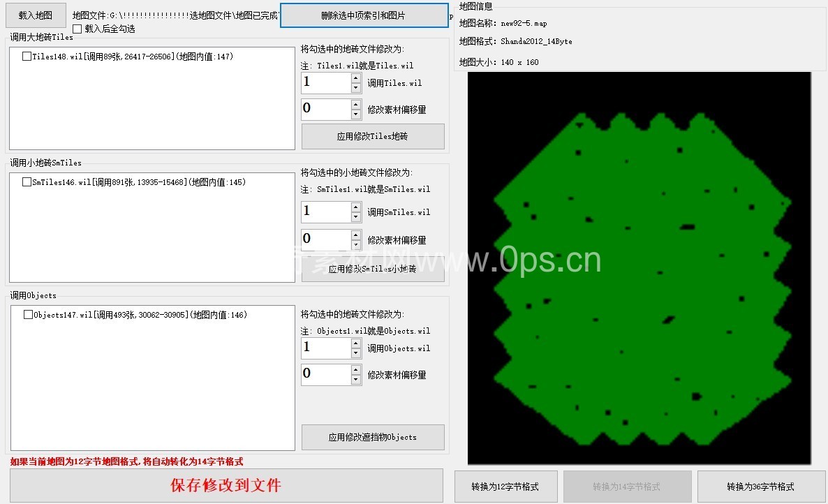Click 应用修改SmTiles小地砖 button
Viewport: 828px width, 504px height.
coord(373,269)
